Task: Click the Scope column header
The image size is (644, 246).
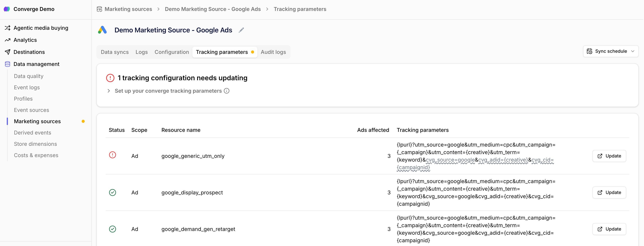Action: coord(139,130)
